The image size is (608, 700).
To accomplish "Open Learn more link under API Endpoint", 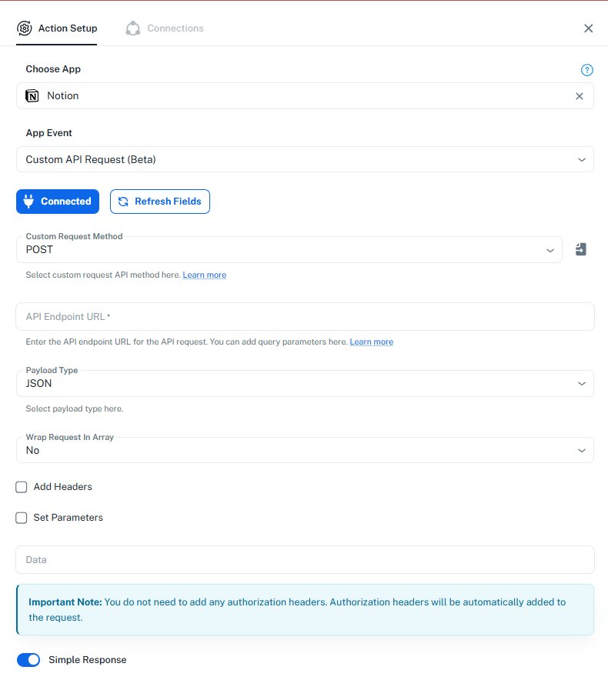I will click(x=371, y=342).
